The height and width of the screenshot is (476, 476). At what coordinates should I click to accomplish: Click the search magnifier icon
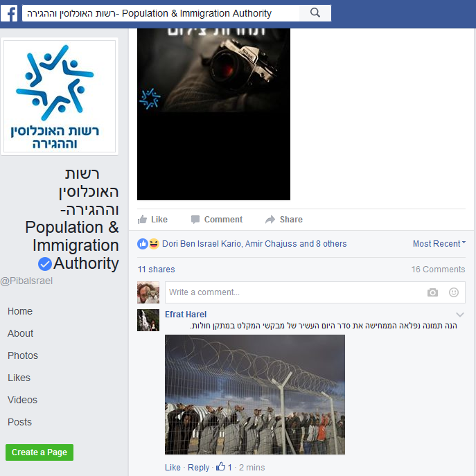pyautogui.click(x=315, y=13)
